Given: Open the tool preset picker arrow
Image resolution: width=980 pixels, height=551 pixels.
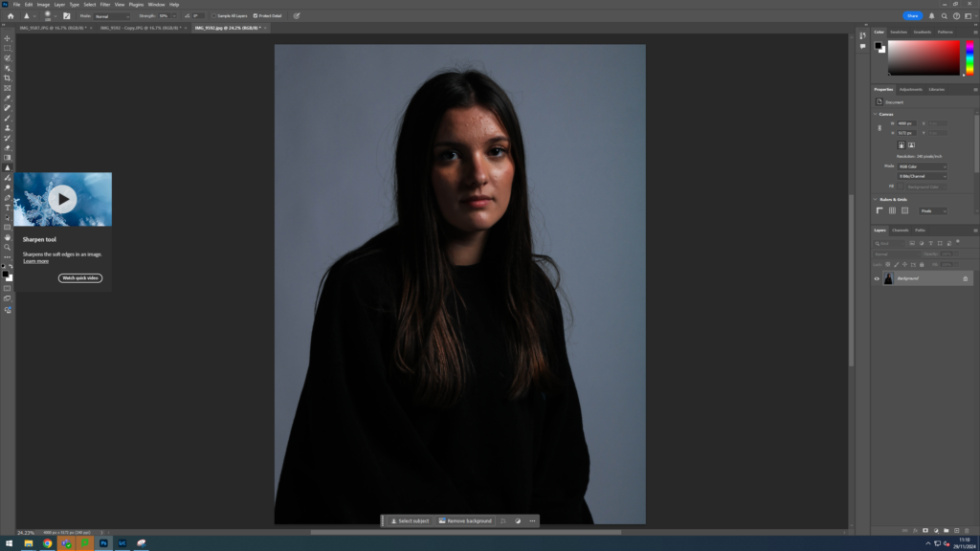Looking at the screenshot, I should point(34,16).
